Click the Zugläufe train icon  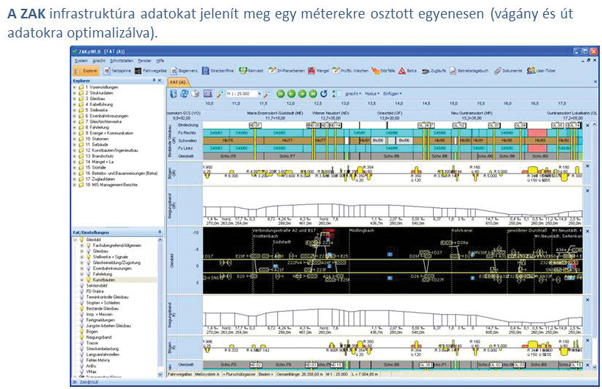(425, 71)
